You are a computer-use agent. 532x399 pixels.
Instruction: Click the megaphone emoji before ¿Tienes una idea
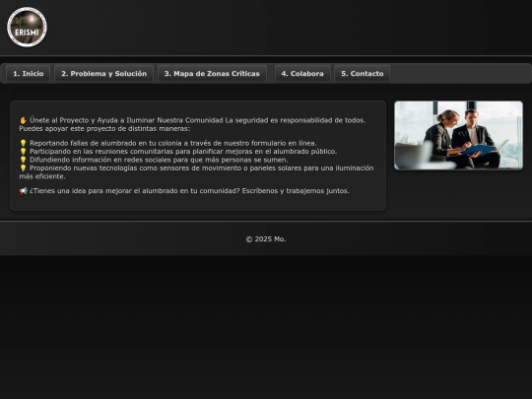[23, 191]
